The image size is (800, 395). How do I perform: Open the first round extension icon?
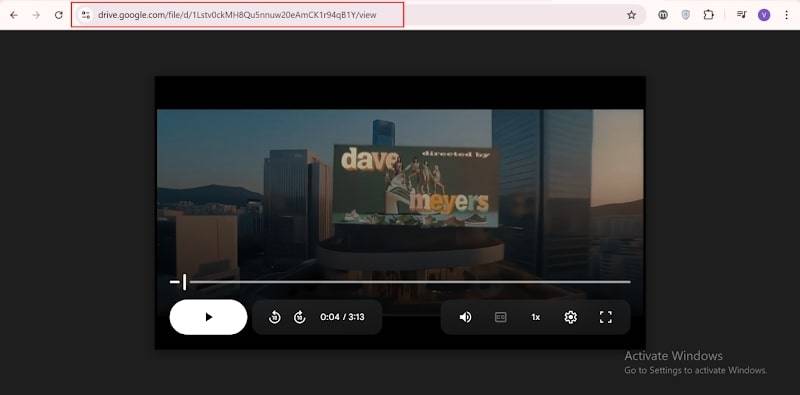(663, 15)
